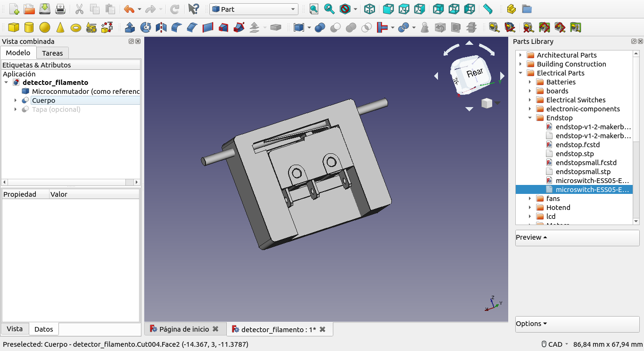Expand the Cuerpo tree item

(x=16, y=100)
